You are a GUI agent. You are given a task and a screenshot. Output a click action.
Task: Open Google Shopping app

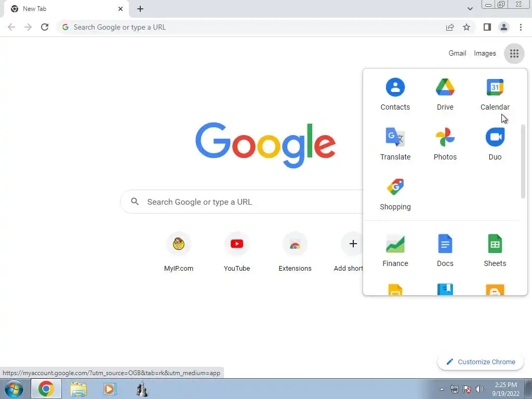(x=395, y=194)
